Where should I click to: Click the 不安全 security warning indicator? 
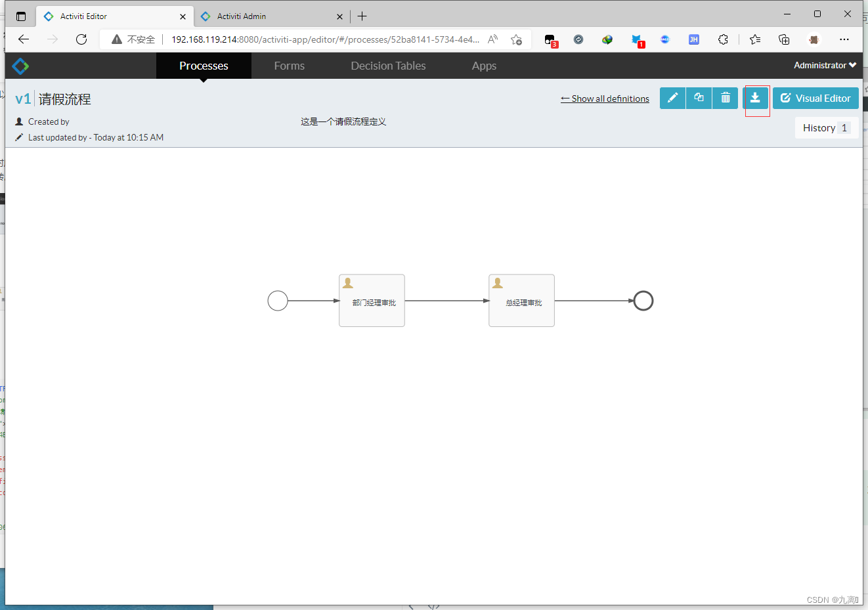pyautogui.click(x=133, y=39)
